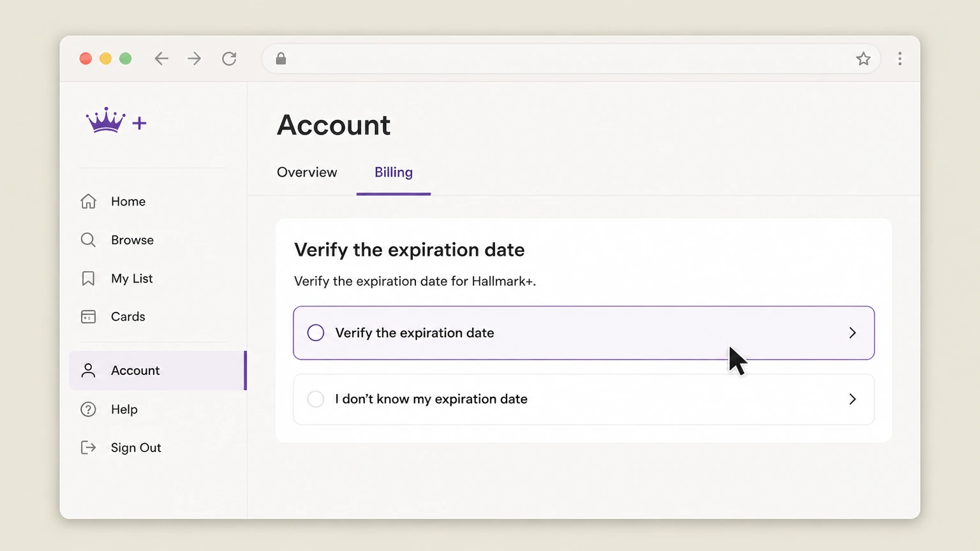980x551 pixels.
Task: Click the yellow minimize window button
Action: point(106,59)
